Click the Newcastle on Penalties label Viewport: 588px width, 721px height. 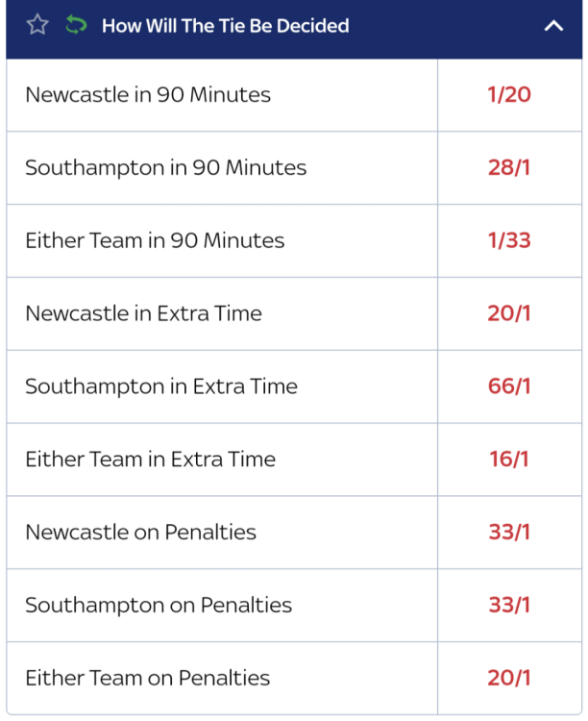[140, 533]
